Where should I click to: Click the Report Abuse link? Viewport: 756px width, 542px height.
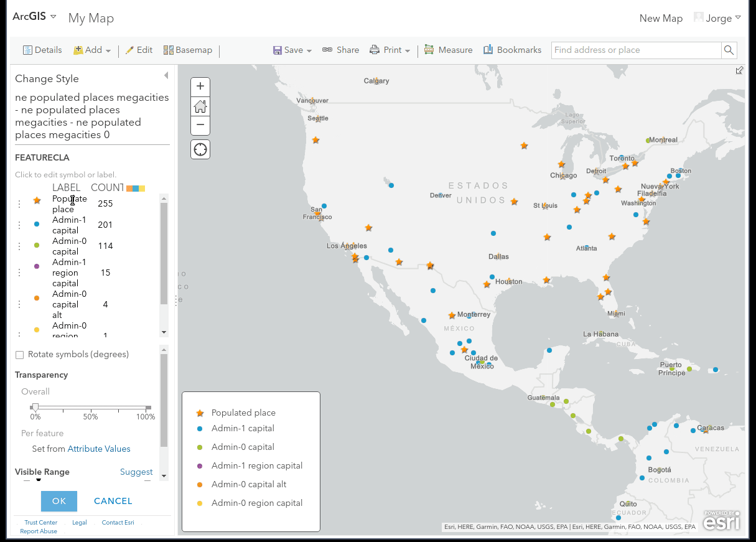(39, 531)
